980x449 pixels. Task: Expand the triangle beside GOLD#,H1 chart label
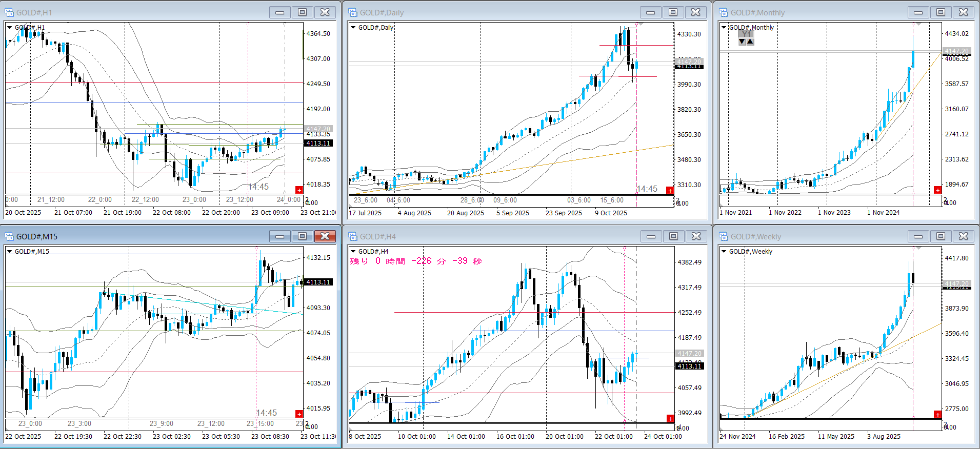click(9, 27)
